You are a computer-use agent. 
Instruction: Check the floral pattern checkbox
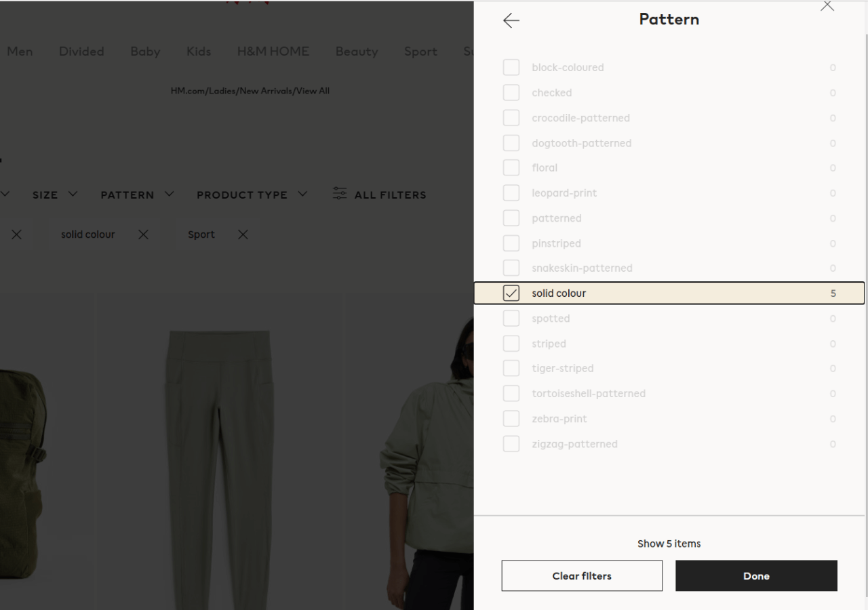tap(511, 167)
